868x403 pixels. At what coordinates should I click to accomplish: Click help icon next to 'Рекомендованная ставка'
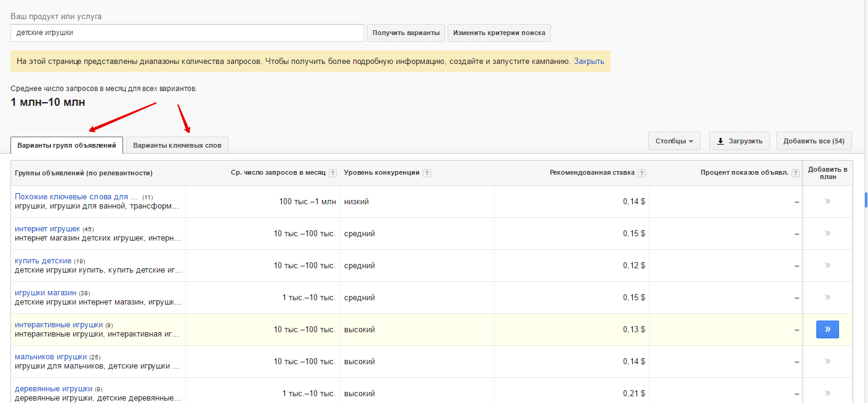click(641, 173)
